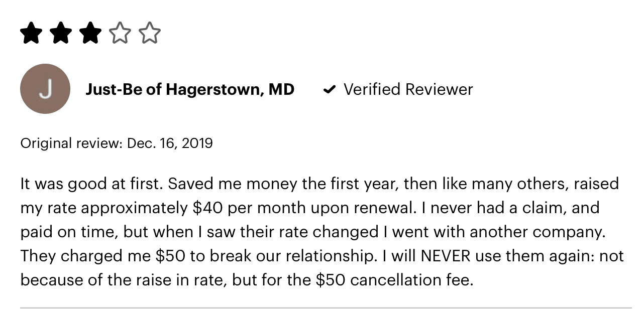Click the second filled star

coord(60,33)
